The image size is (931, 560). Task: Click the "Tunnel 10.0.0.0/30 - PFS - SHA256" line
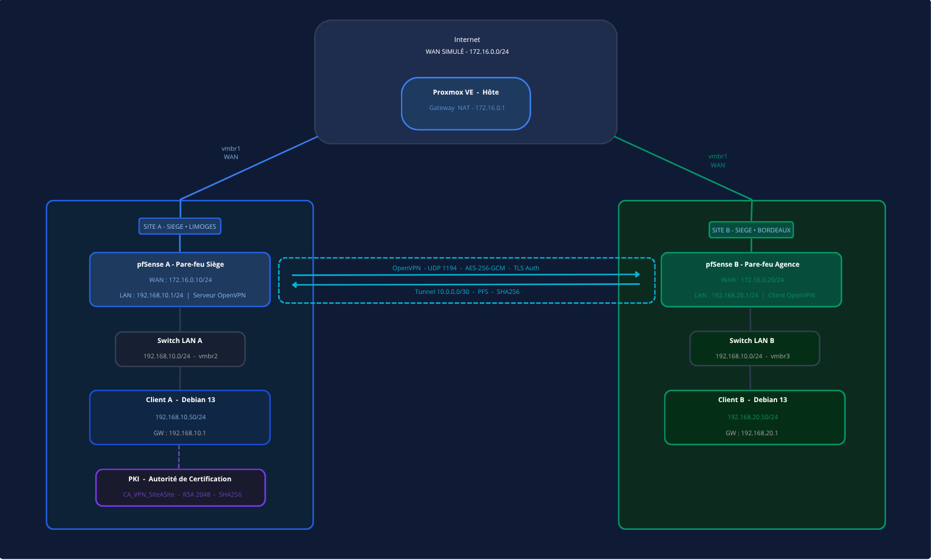tap(467, 292)
